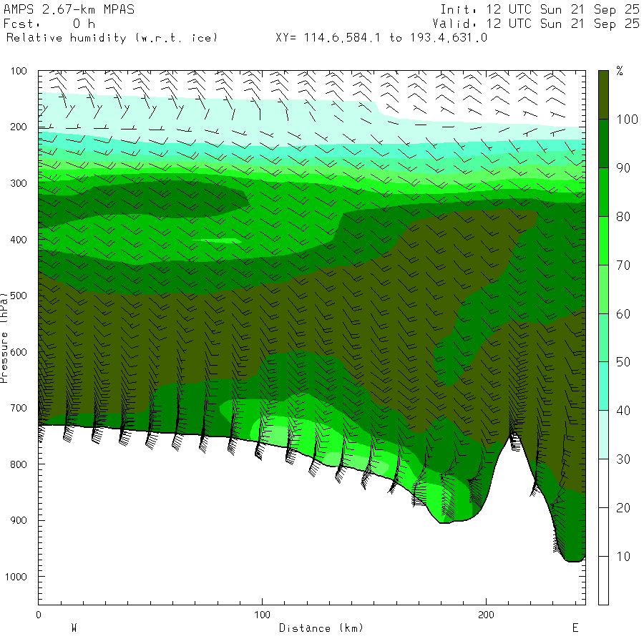
Task: Click the 800 pressure axis label
Action: (19, 464)
